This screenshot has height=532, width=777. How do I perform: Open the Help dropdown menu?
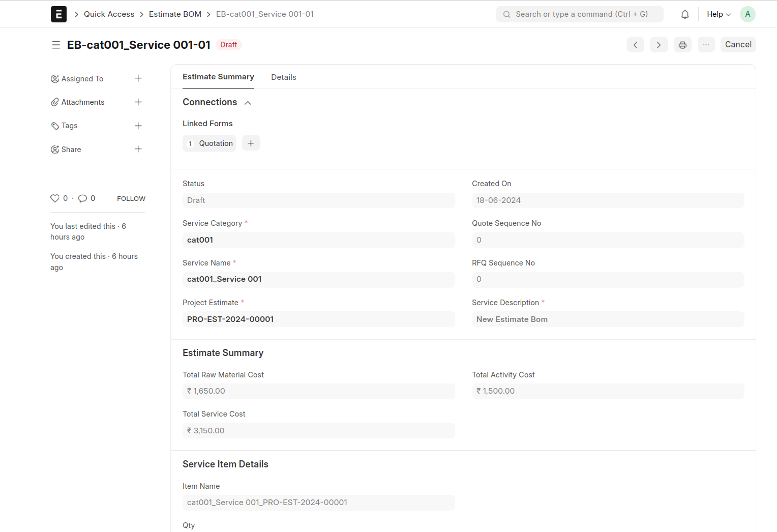[x=718, y=14]
